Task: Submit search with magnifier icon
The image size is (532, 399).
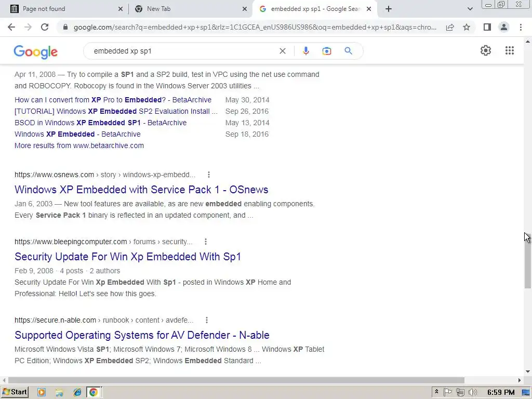Action: point(348,51)
